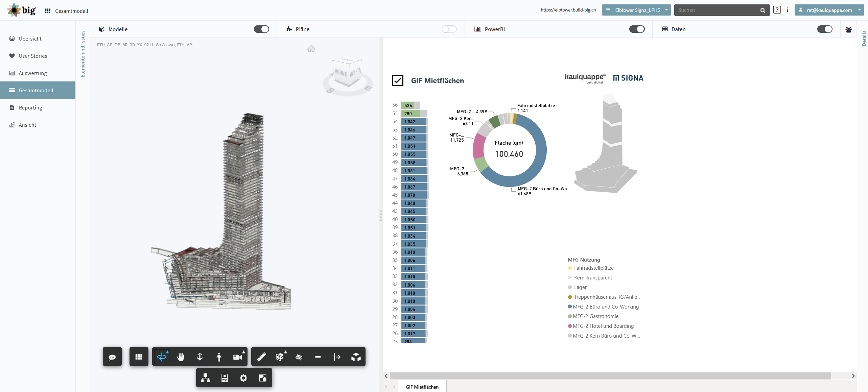Screen dimensions: 868x392
Task: Tick the GIF Mietflächen checkbox
Action: [398, 80]
